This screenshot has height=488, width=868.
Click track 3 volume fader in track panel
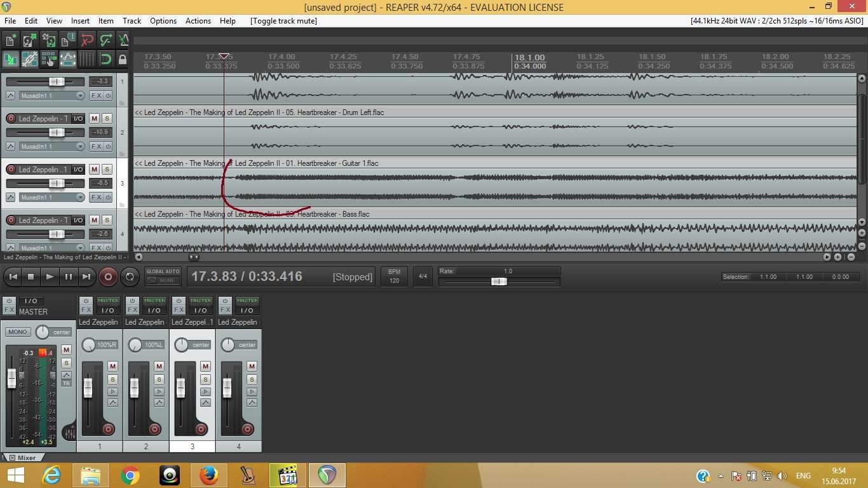(x=57, y=183)
